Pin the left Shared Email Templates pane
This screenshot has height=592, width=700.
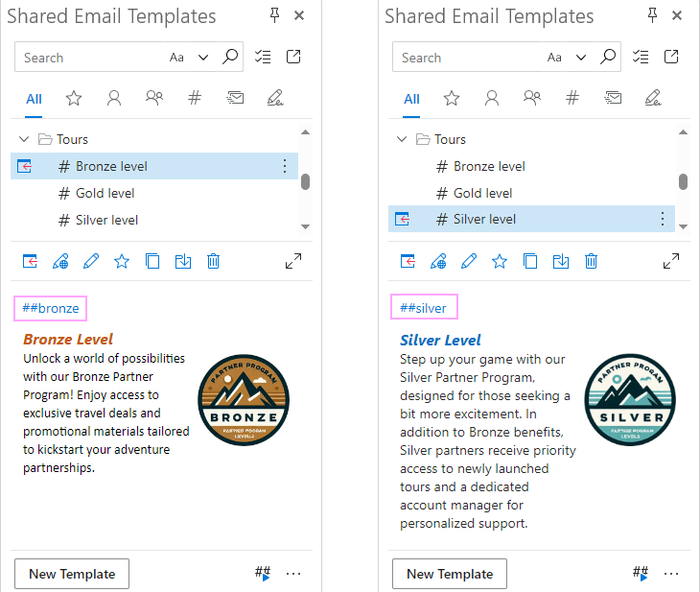point(274,15)
